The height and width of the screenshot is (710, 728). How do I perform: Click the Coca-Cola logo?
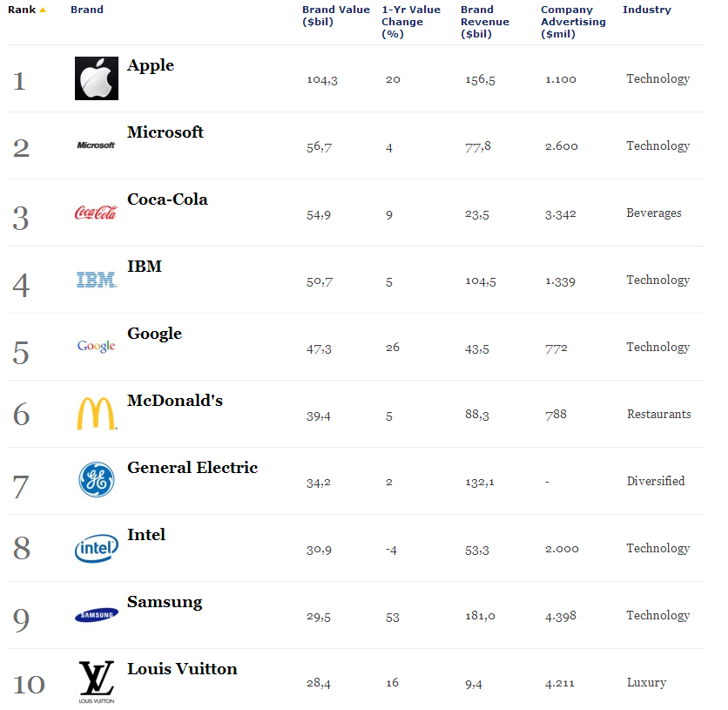tap(96, 213)
